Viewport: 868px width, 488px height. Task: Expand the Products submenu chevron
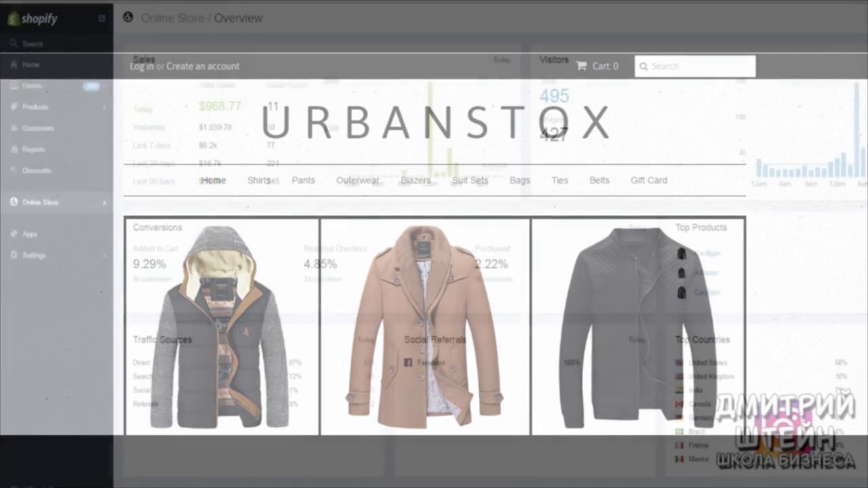[104, 107]
